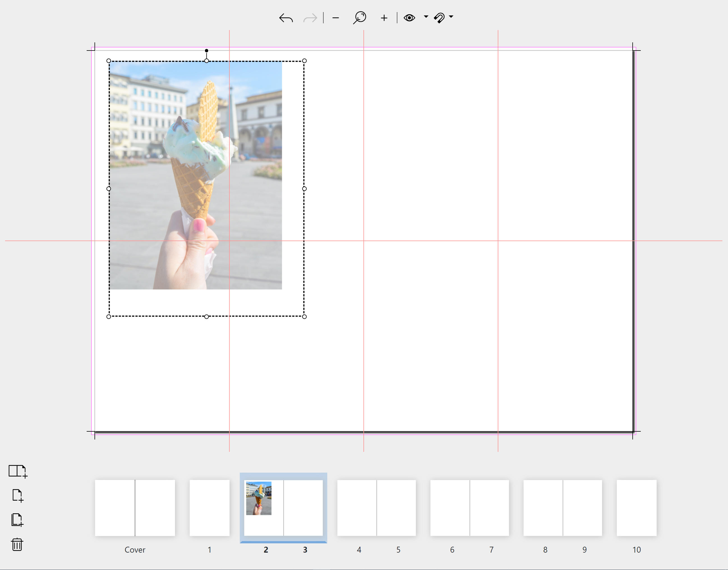Zoom out with the minus icon

[x=335, y=18]
